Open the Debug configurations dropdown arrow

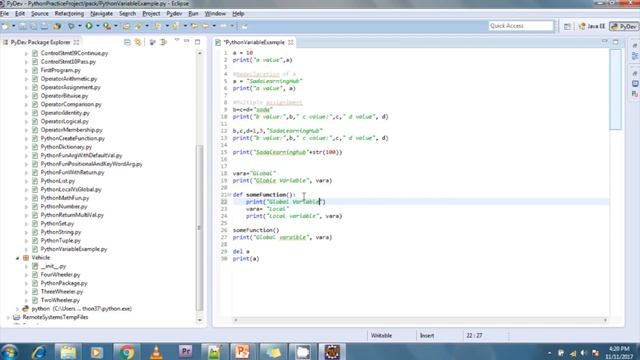pyautogui.click(x=80, y=26)
